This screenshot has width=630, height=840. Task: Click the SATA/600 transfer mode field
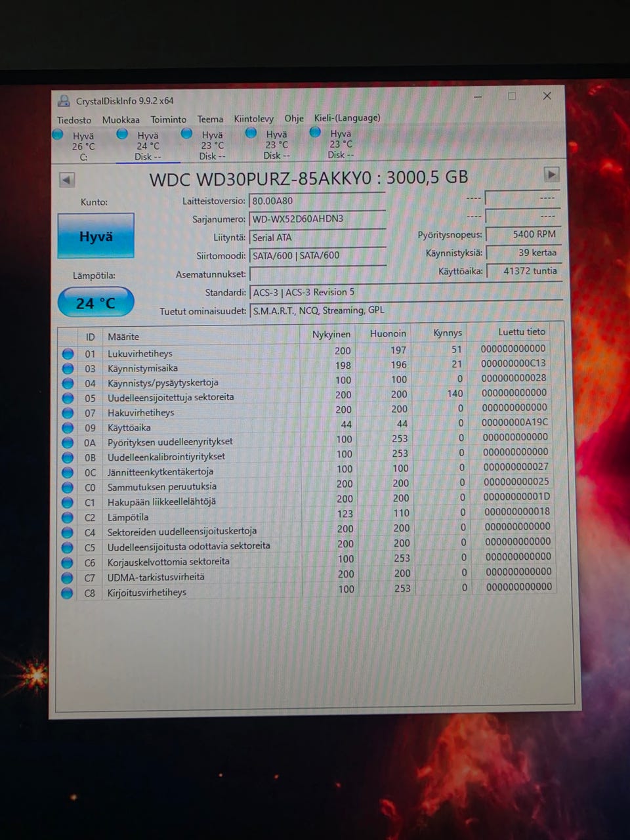(x=317, y=255)
